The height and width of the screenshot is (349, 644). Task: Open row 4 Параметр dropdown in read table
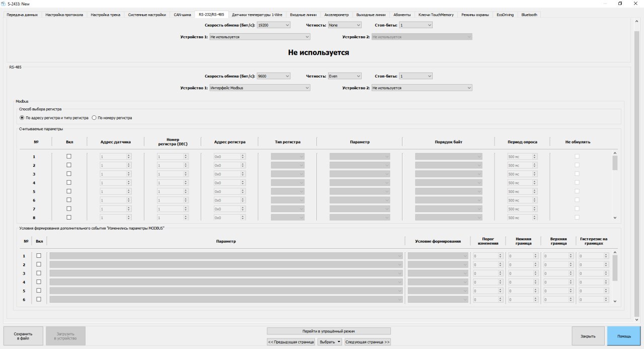tap(360, 183)
